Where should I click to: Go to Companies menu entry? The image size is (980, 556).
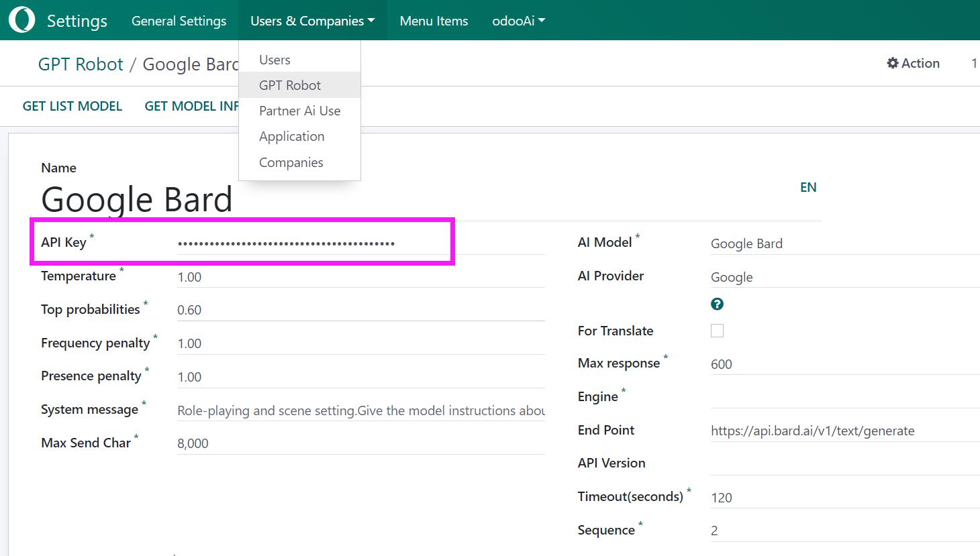[291, 162]
